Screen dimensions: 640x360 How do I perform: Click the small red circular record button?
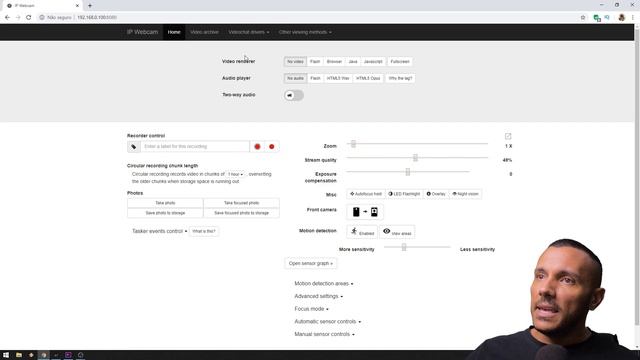click(272, 147)
